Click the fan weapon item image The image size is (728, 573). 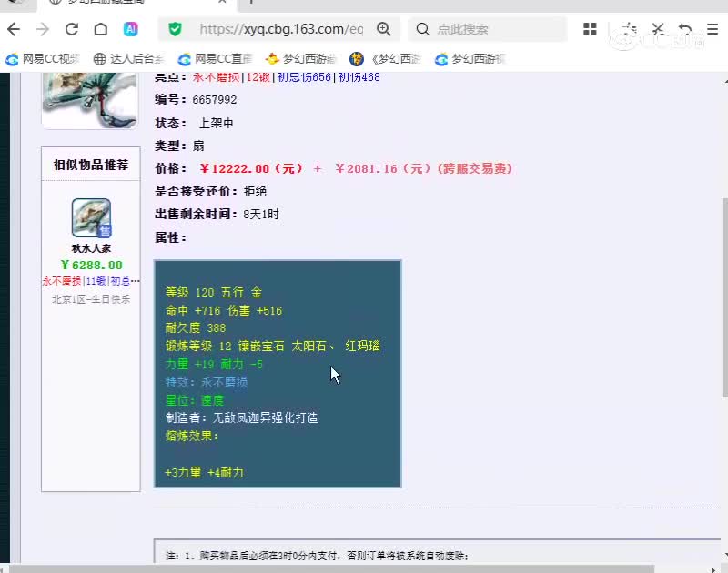tap(89, 99)
